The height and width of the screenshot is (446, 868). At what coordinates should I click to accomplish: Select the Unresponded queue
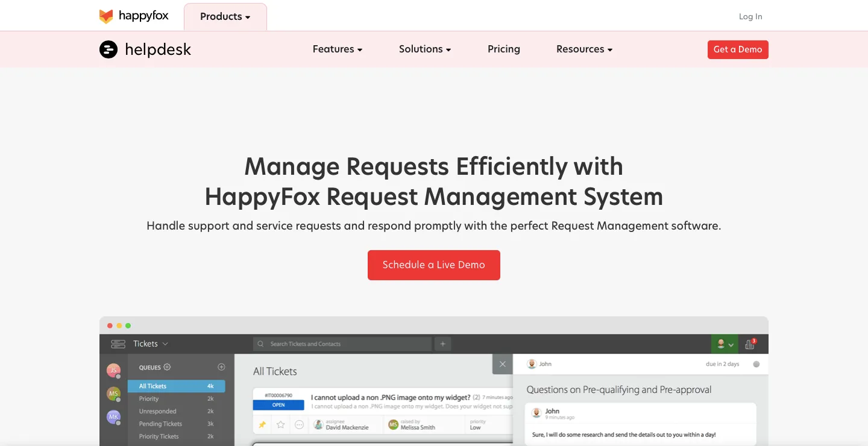(177, 412)
